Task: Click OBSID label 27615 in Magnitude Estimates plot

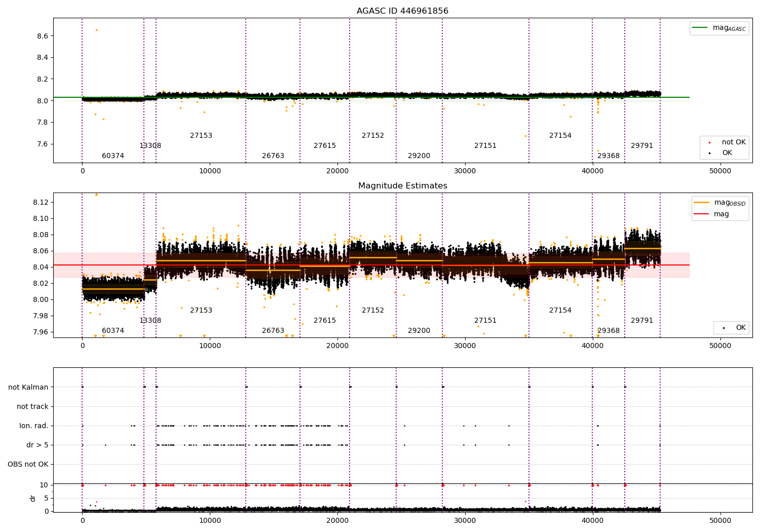Action: click(x=325, y=321)
